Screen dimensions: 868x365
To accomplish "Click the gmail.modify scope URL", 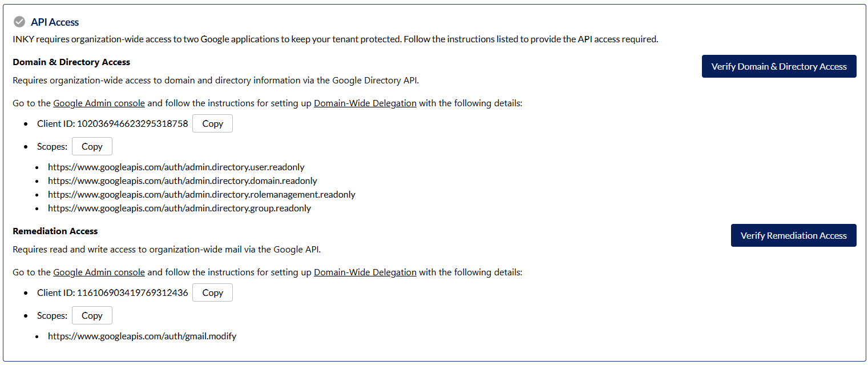I will click(142, 336).
